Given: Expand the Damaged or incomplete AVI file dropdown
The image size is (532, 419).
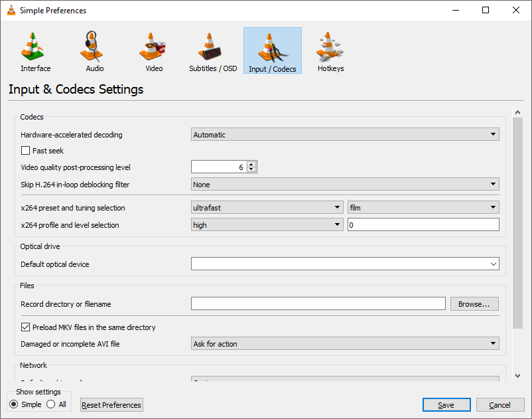Looking at the screenshot, I should pos(345,344).
